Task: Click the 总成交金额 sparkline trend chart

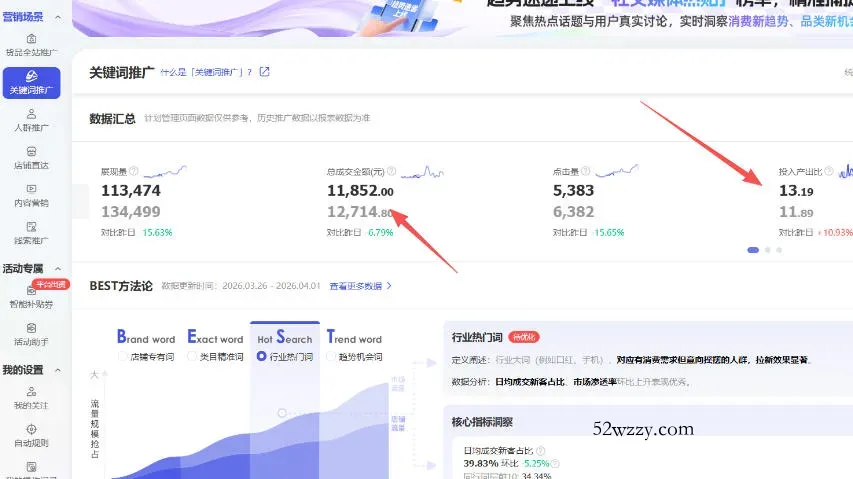Action: [x=422, y=172]
